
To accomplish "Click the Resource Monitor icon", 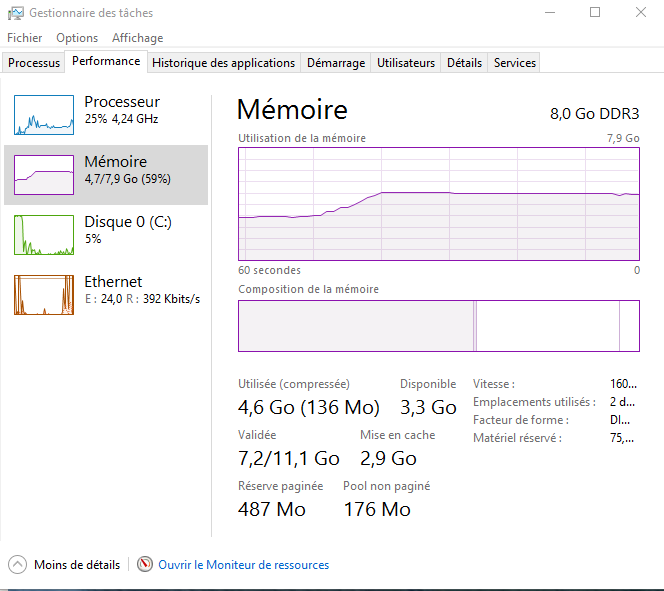I will point(145,564).
